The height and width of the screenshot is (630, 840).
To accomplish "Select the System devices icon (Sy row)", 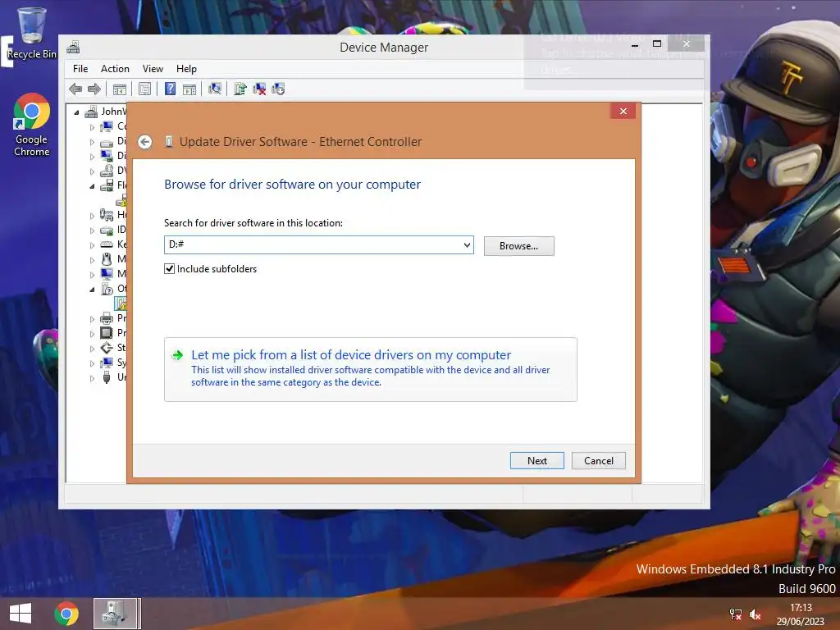I will 107,363.
